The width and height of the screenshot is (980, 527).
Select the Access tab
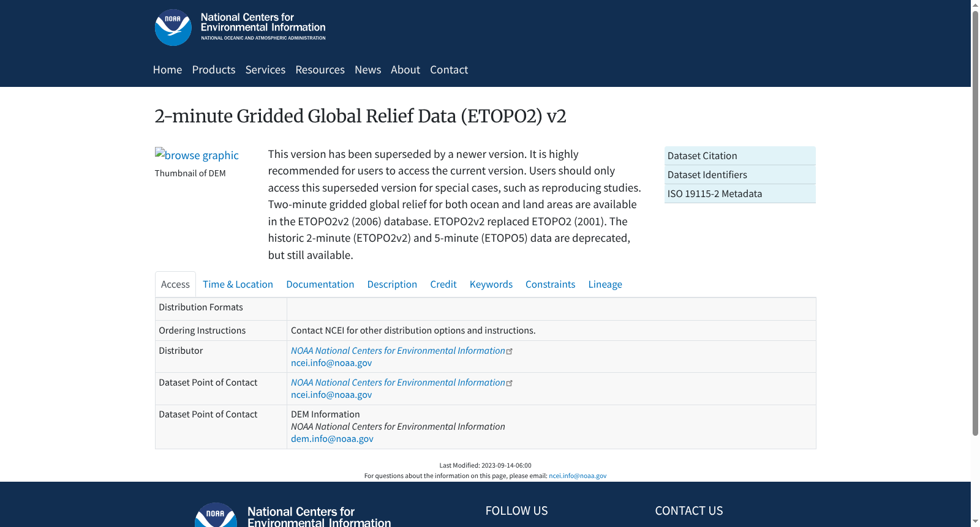click(175, 284)
